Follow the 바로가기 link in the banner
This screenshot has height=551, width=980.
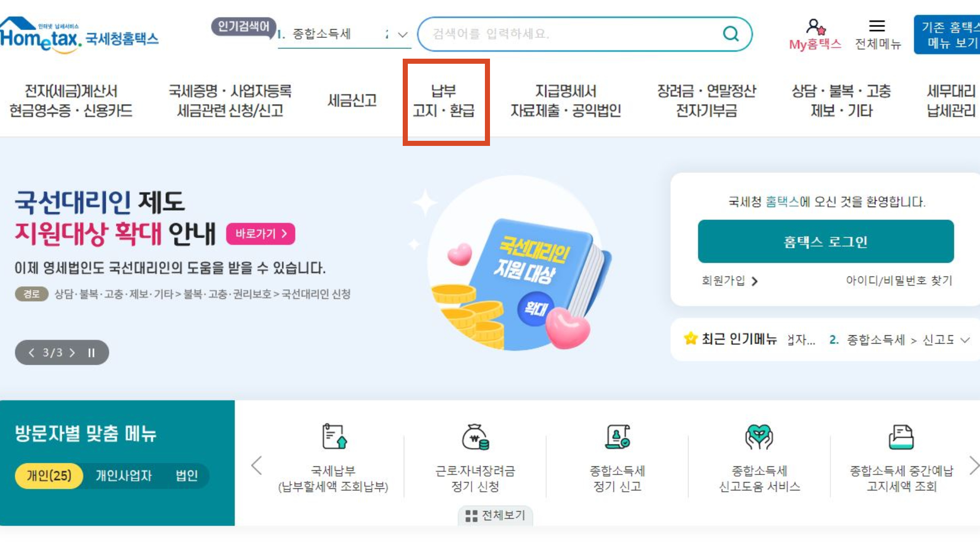(x=260, y=234)
